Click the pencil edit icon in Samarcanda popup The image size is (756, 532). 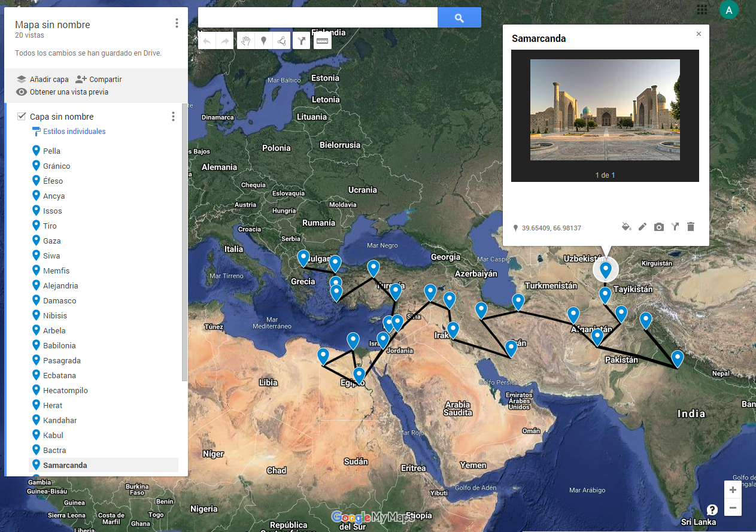click(642, 227)
